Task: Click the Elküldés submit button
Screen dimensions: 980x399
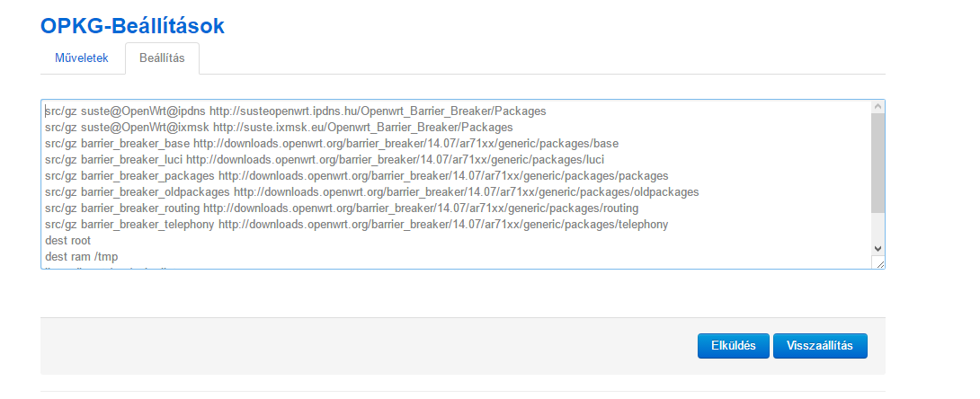Action: tap(733, 345)
